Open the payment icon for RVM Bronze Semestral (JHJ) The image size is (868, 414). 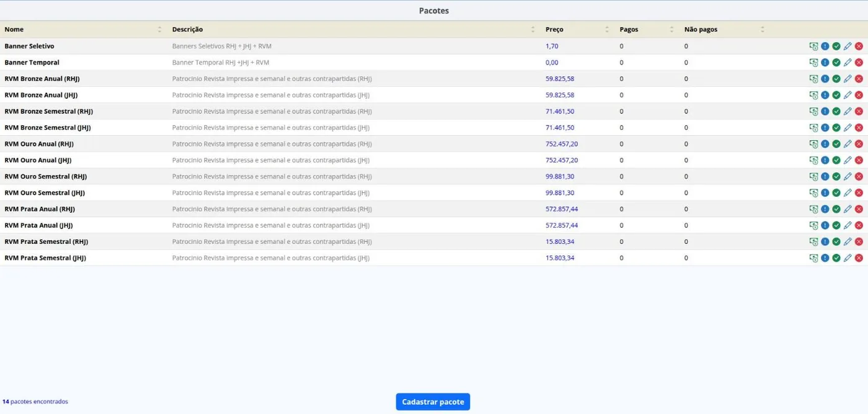pos(813,127)
